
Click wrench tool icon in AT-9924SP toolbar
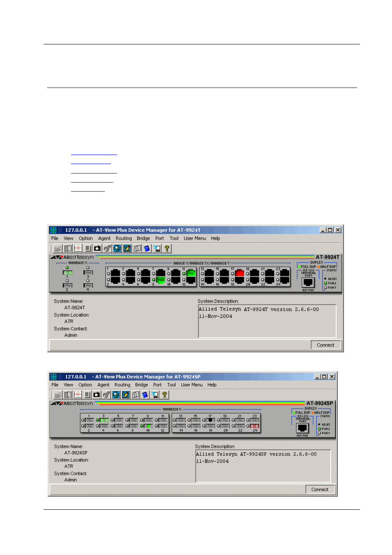coord(106,395)
